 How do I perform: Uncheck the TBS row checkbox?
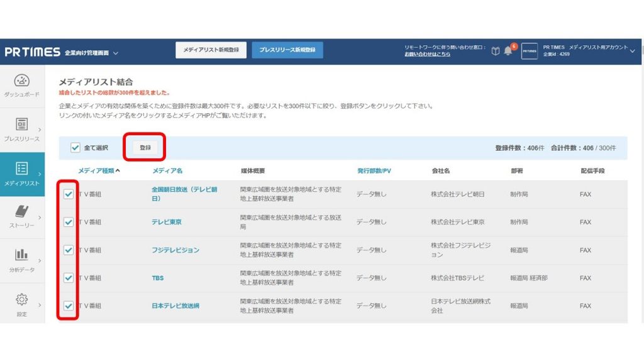(69, 278)
